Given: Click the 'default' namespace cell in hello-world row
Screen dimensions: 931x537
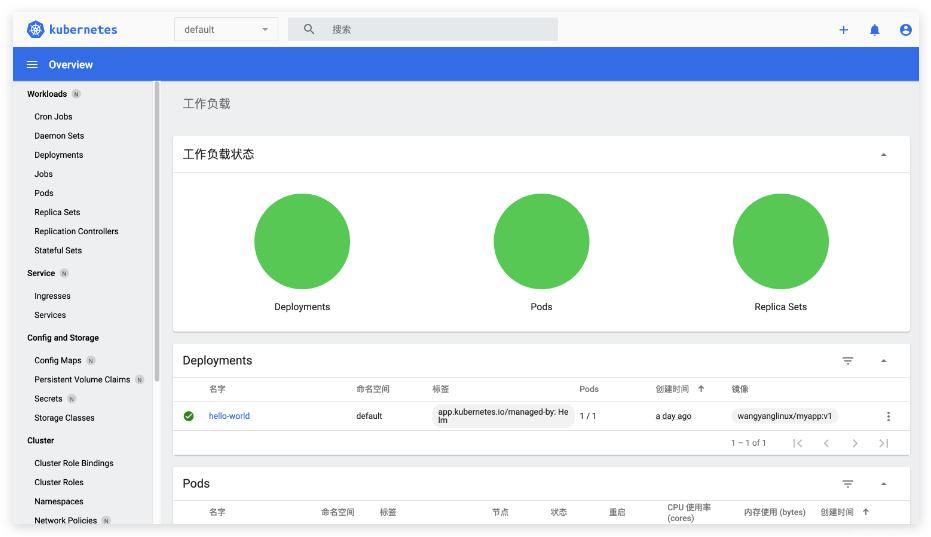Looking at the screenshot, I should (369, 416).
